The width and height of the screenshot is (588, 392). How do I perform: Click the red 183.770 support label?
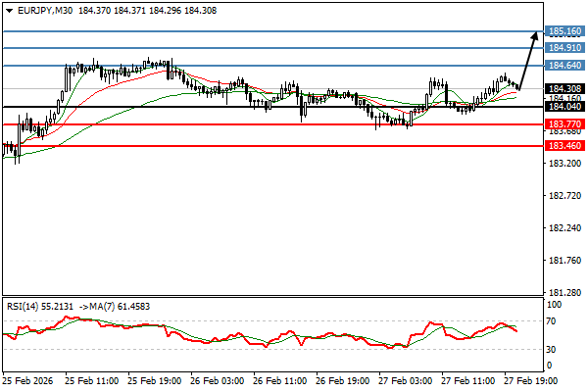563,124
